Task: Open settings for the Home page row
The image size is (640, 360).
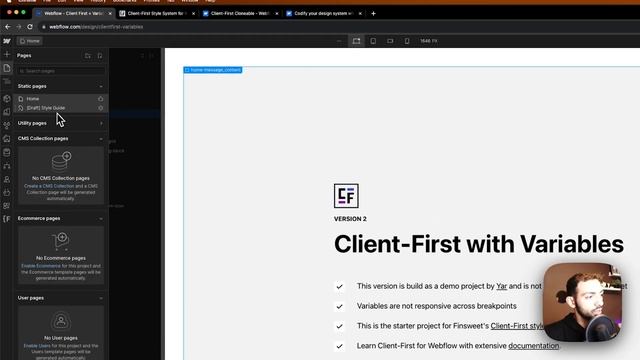Action: [x=100, y=99]
